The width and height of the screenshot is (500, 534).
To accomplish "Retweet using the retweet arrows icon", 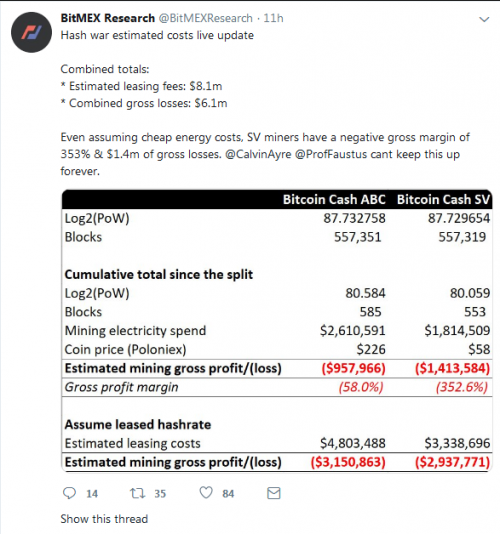I will (x=138, y=493).
